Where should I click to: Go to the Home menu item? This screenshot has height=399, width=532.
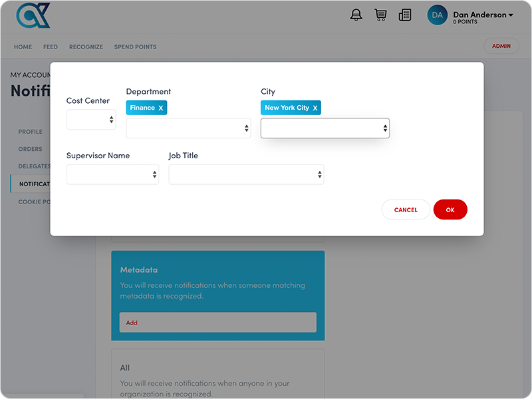[x=23, y=47]
